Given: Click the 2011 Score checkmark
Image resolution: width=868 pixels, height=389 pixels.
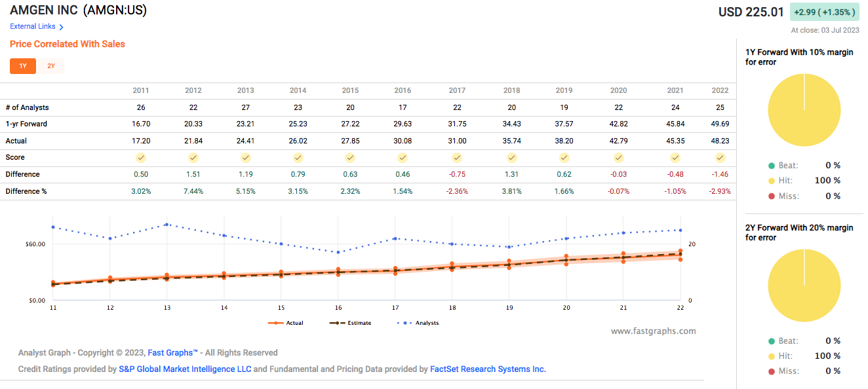Looking at the screenshot, I should coord(140,157).
